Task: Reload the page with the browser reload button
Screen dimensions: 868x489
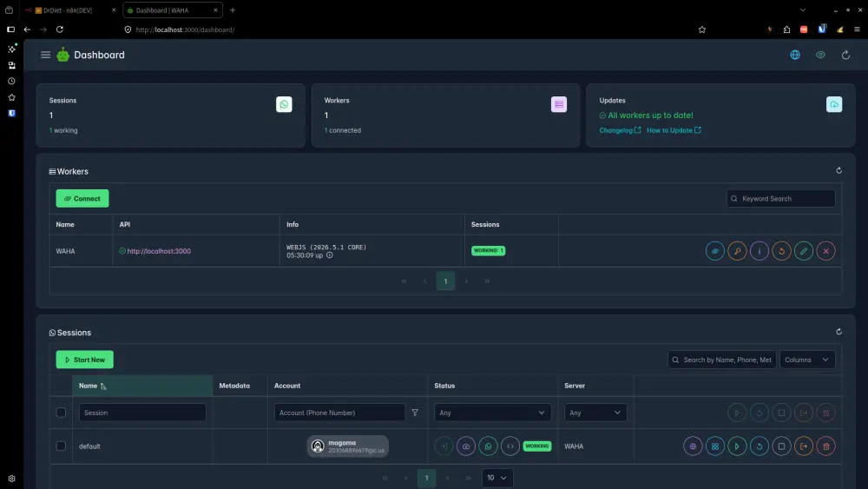Action: click(x=59, y=30)
